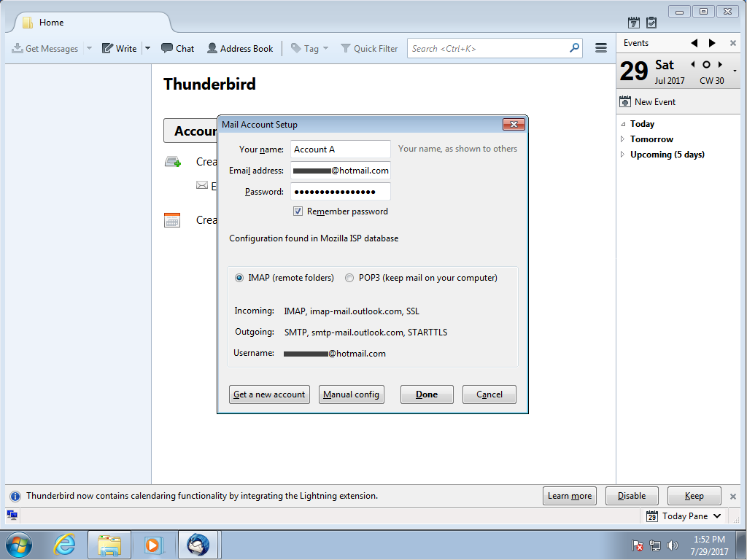
Task: Open Internet Explorer from the taskbar
Action: (x=65, y=544)
